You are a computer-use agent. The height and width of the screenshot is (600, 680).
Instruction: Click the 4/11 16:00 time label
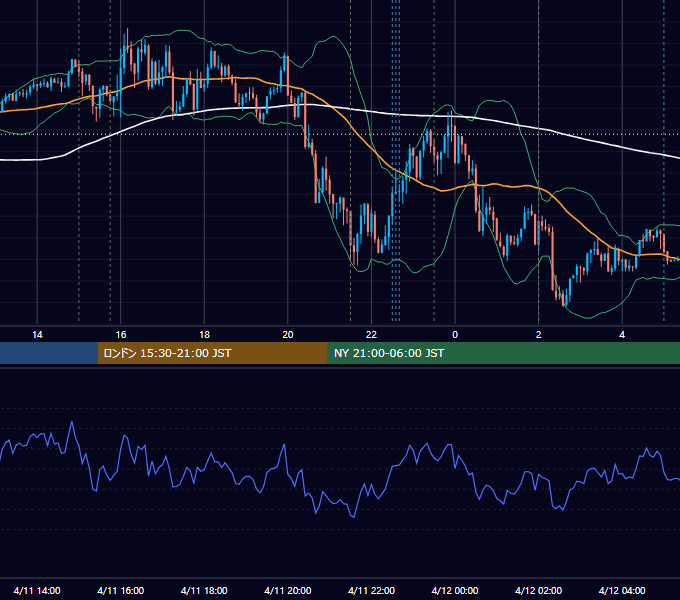pos(121,590)
